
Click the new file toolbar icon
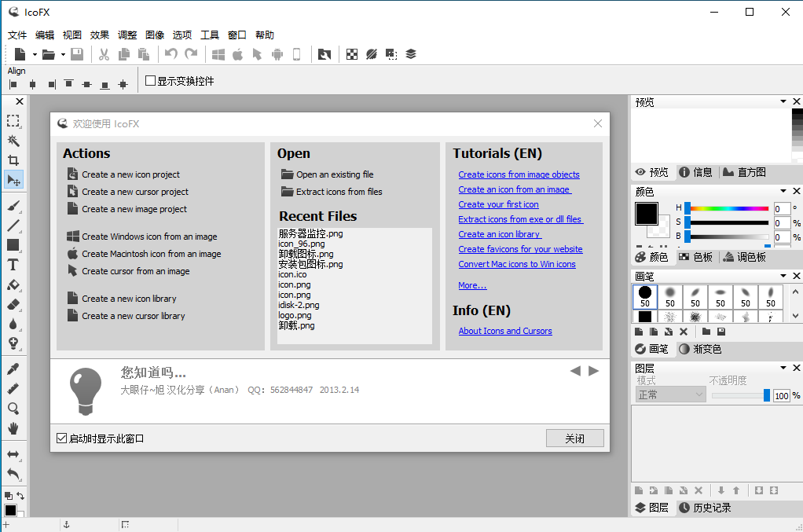[x=20, y=54]
